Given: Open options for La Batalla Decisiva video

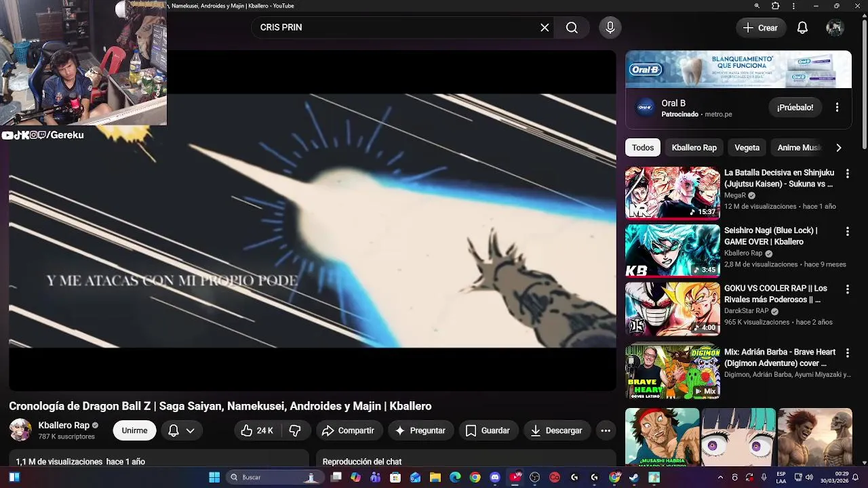Looking at the screenshot, I should tap(847, 174).
